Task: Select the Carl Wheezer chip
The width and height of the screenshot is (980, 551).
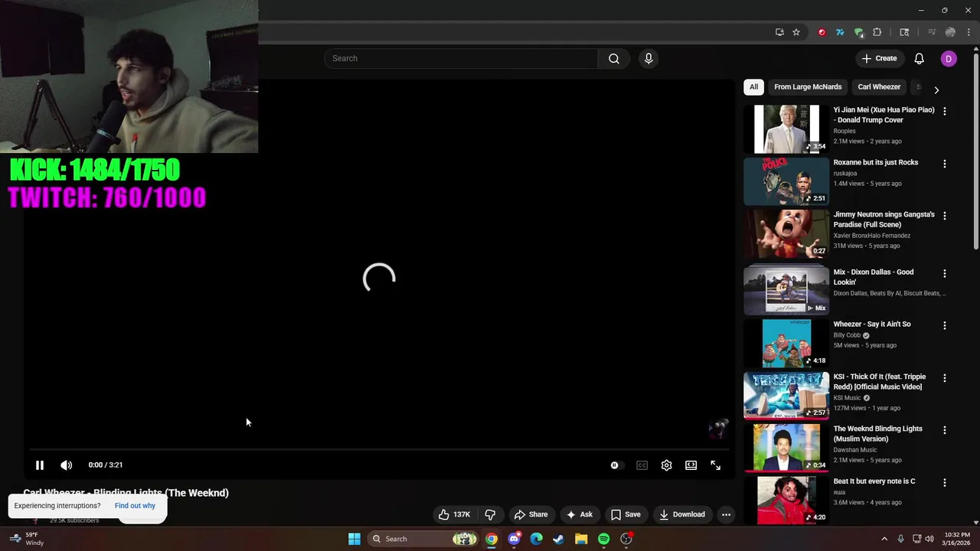Action: pyautogui.click(x=879, y=87)
